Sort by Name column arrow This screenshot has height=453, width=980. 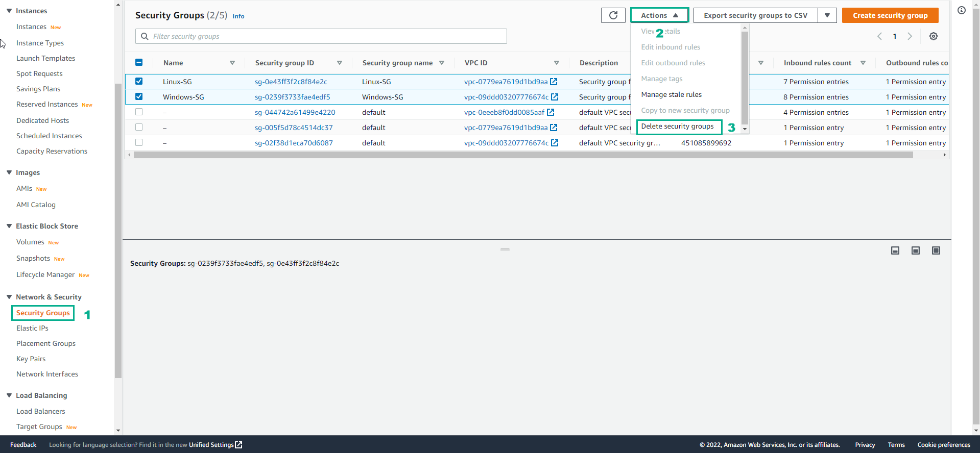click(232, 63)
